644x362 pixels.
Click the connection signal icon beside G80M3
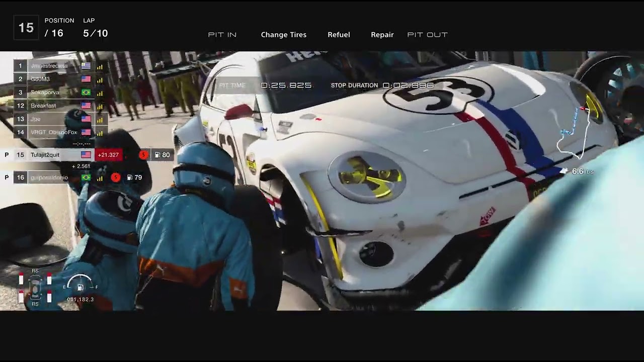(100, 79)
